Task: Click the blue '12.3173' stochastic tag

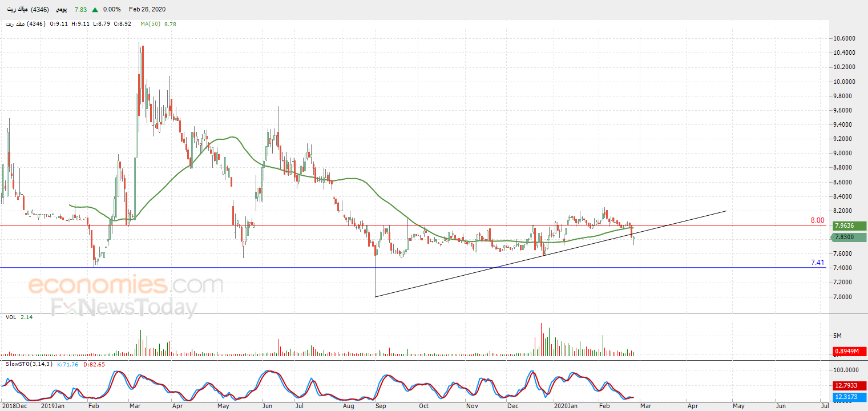Action: 849,397
